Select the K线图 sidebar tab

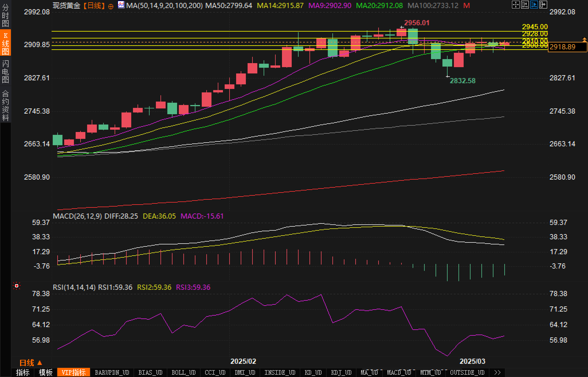click(5, 43)
